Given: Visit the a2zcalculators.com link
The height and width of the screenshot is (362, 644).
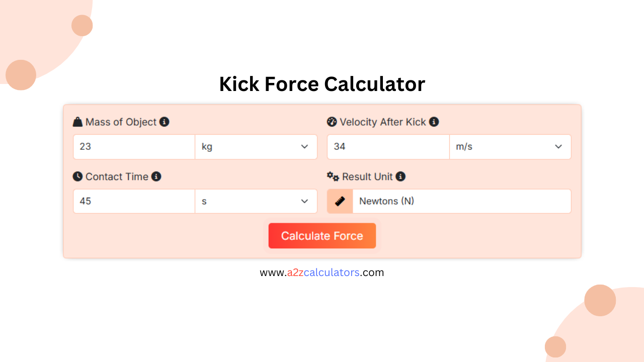Looking at the screenshot, I should click(x=322, y=272).
